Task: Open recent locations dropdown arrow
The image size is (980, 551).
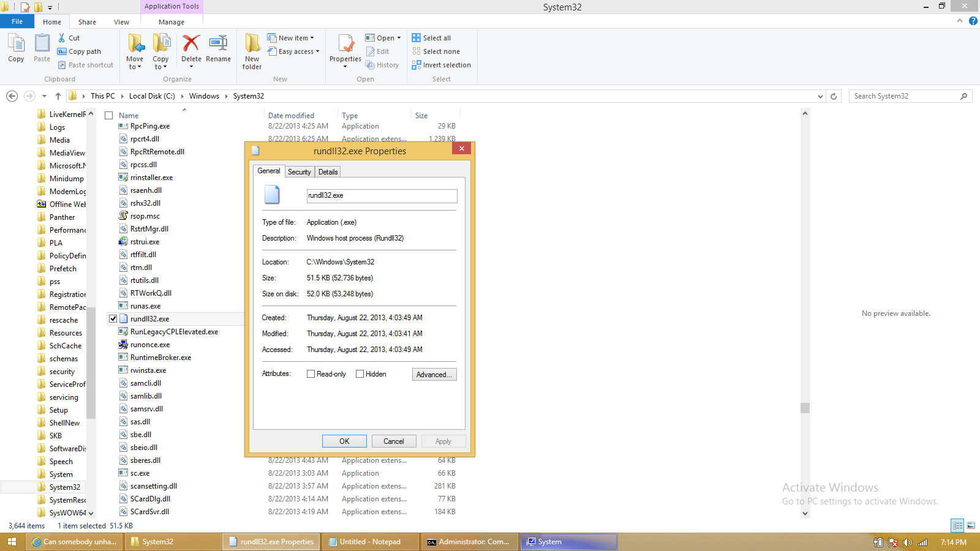Action: point(44,96)
